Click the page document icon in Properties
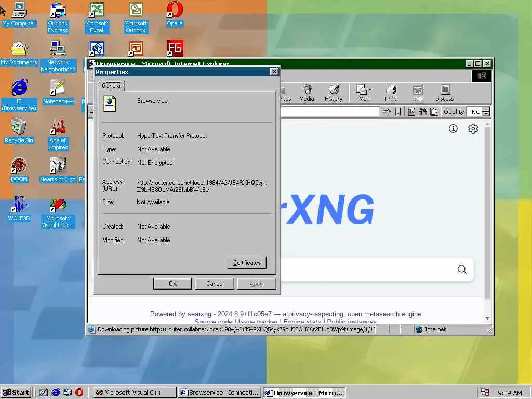 [110, 103]
